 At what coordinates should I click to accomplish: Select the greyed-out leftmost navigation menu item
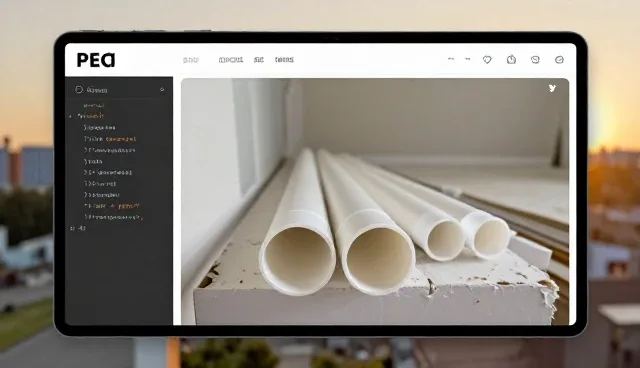click(x=191, y=60)
